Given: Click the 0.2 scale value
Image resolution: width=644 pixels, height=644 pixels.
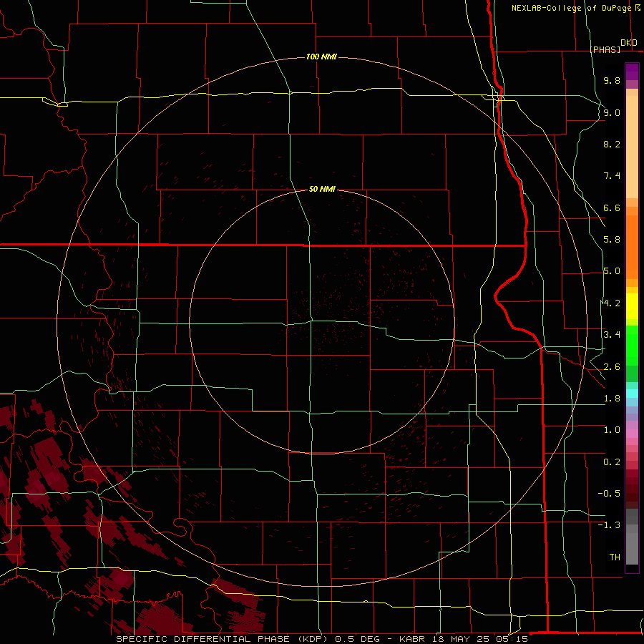Looking at the screenshot, I should (612, 462).
